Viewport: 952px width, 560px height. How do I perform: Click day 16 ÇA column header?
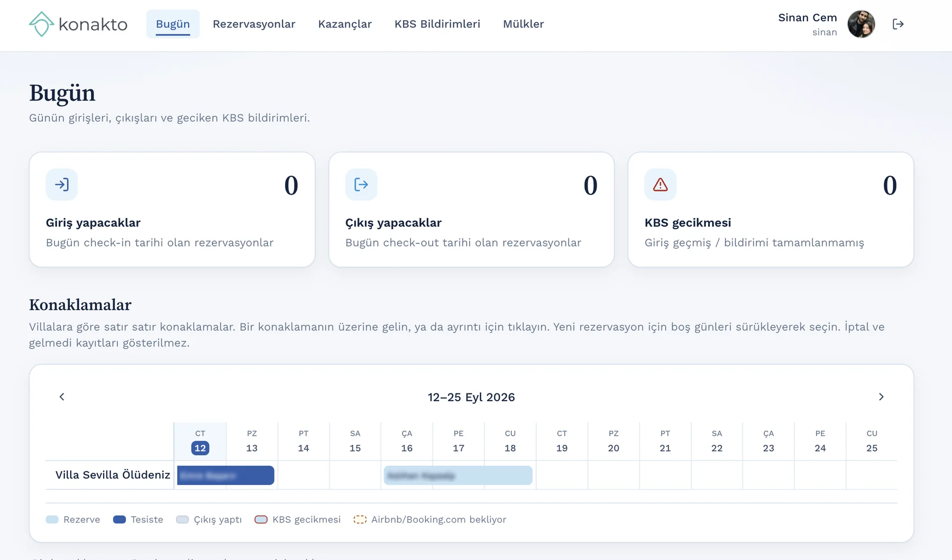pyautogui.click(x=407, y=441)
